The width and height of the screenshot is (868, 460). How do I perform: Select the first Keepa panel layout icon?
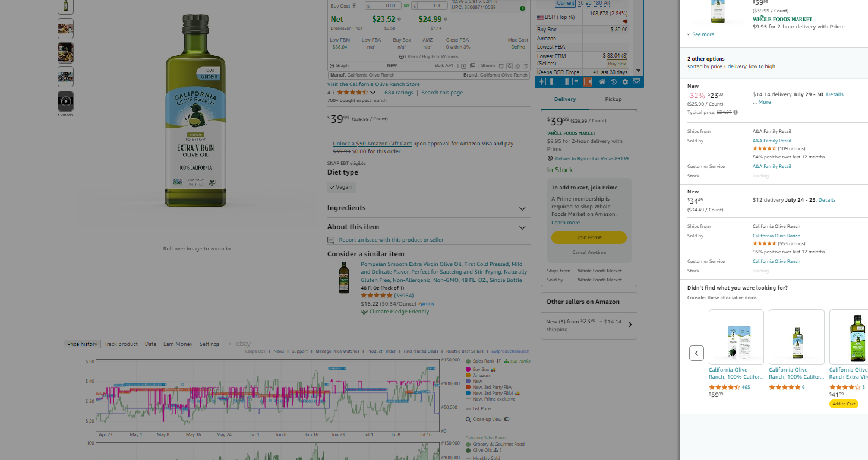[542, 82]
